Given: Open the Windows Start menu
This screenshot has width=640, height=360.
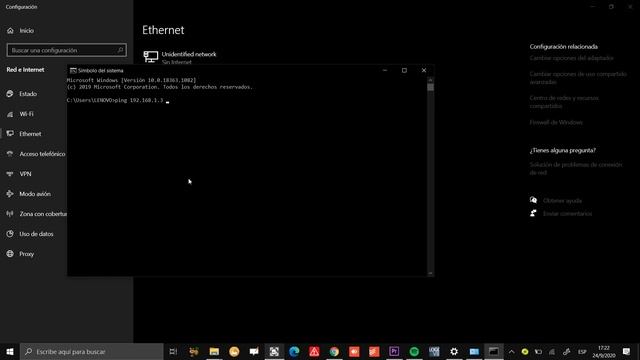Looking at the screenshot, I should click(x=10, y=351).
